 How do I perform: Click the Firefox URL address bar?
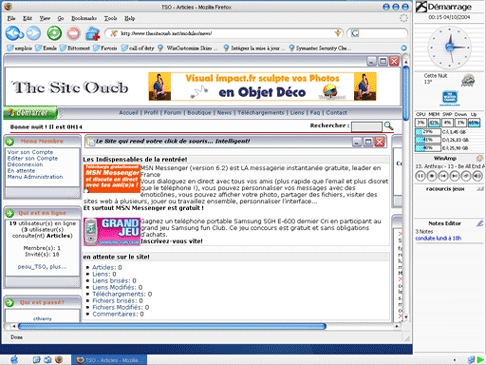(225, 33)
